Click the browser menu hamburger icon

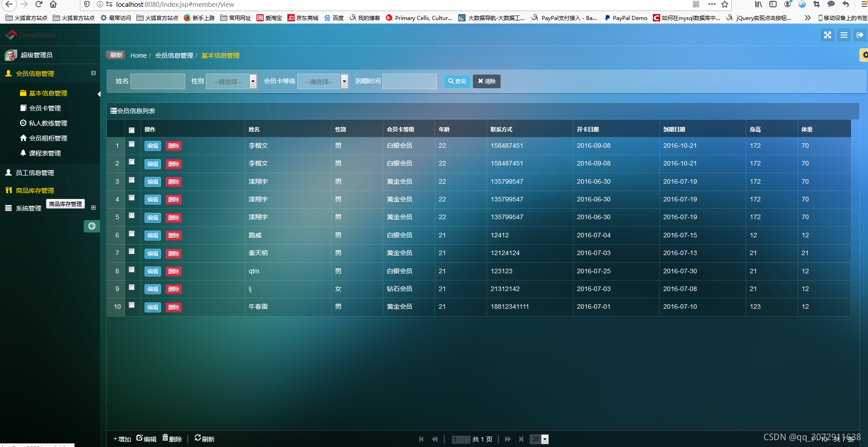864,5
